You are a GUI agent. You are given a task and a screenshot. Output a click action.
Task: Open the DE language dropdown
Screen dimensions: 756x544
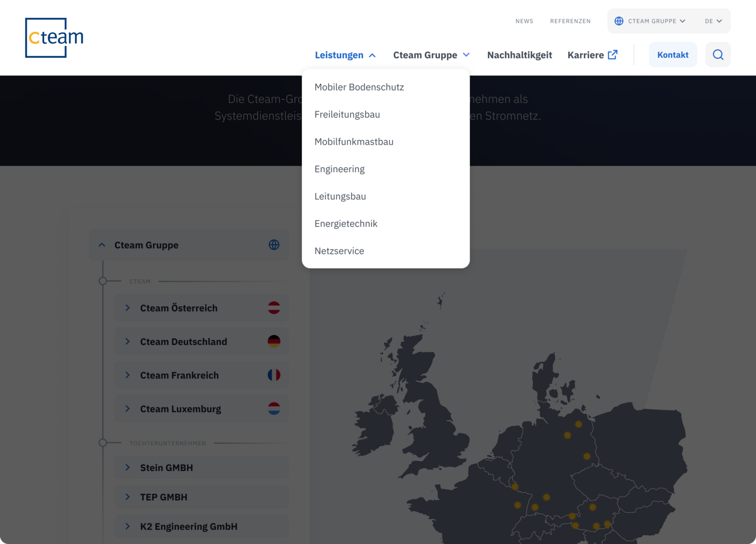[x=713, y=21]
